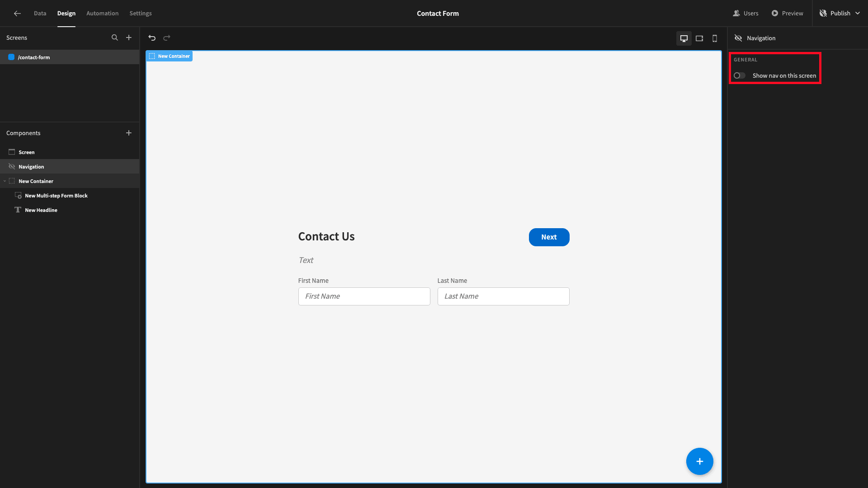This screenshot has height=488, width=868.
Task: Click the italic Text placeholder
Action: click(x=306, y=260)
